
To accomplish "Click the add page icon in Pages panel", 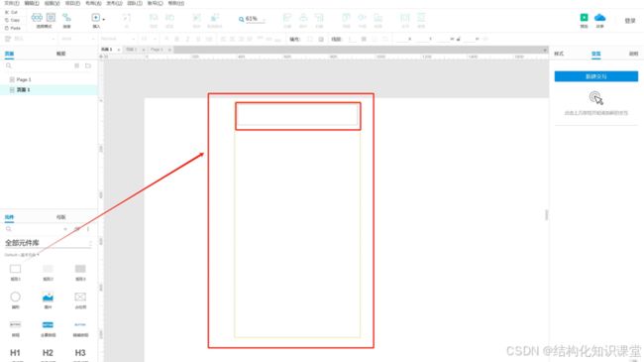I will point(77,65).
